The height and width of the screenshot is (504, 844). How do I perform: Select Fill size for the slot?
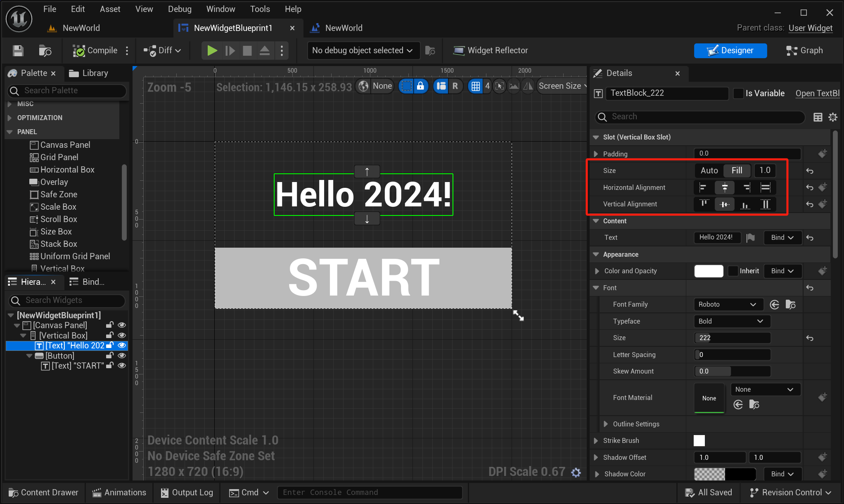click(x=737, y=170)
